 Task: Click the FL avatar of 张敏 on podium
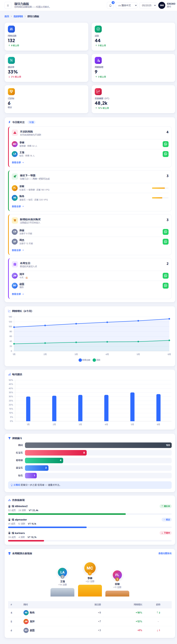coord(117,575)
